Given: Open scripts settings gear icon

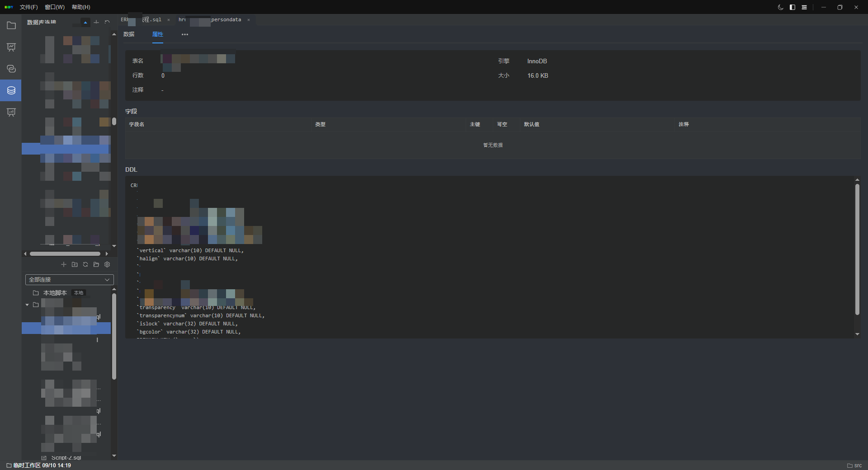Looking at the screenshot, I should [107, 264].
